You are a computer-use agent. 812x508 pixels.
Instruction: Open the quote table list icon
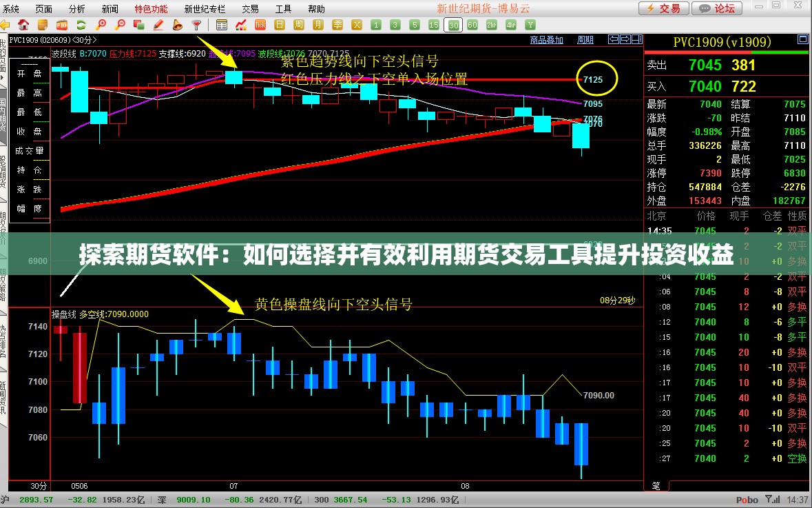(x=222, y=25)
